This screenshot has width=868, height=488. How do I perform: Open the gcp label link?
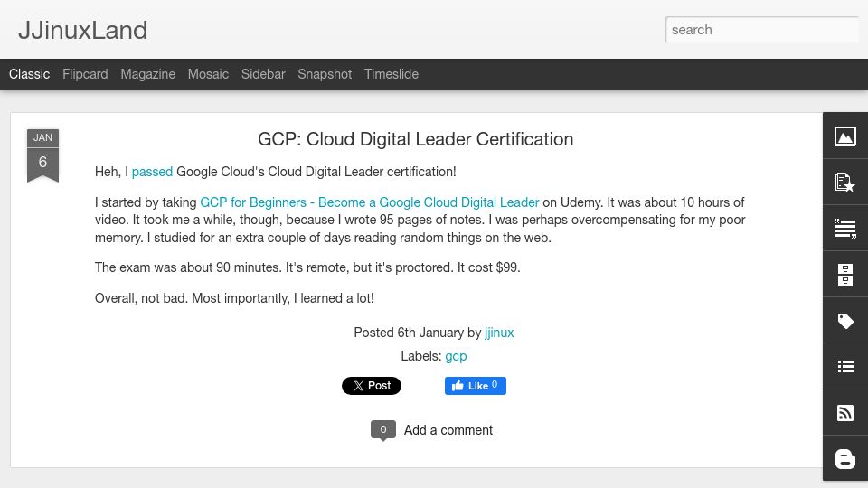pos(456,356)
